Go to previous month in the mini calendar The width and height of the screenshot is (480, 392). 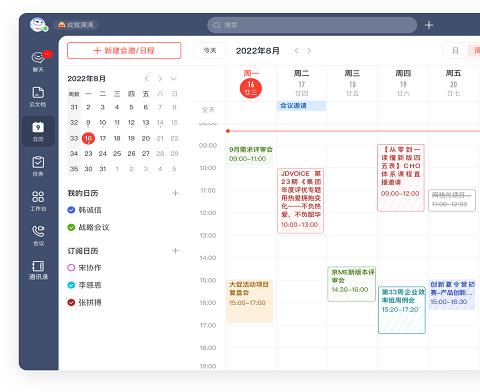[x=147, y=78]
